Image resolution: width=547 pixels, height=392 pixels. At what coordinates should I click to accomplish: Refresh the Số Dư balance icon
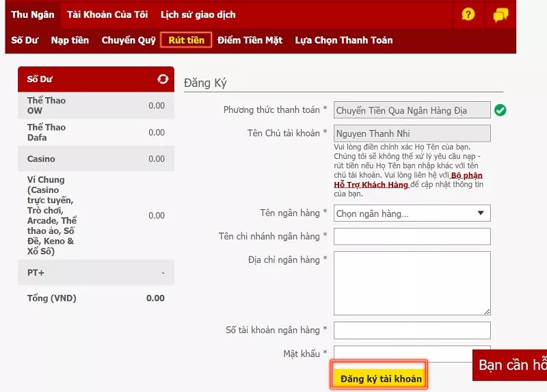point(163,79)
